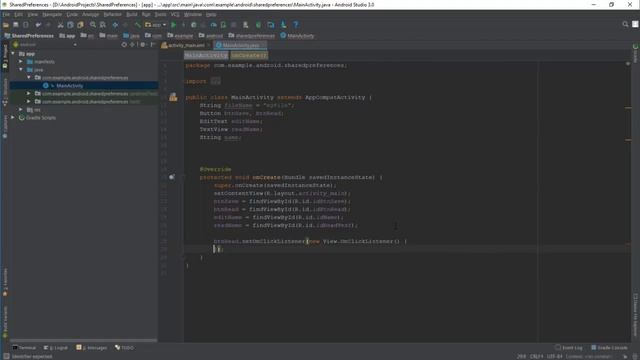Open the Terminal tool window
Viewport: 640px width, 360px height.
click(x=24, y=348)
